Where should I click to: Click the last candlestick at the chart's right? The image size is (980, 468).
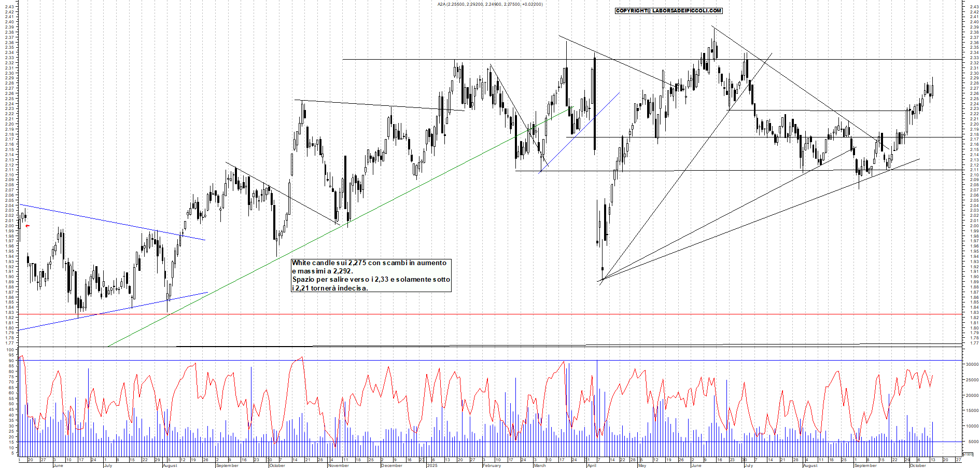coord(932,91)
